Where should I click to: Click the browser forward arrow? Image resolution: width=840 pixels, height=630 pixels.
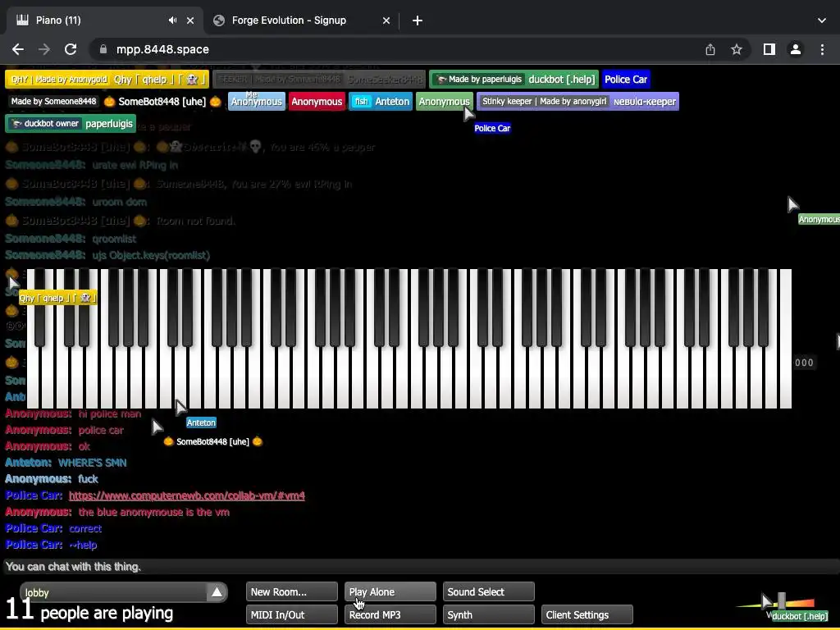point(44,49)
